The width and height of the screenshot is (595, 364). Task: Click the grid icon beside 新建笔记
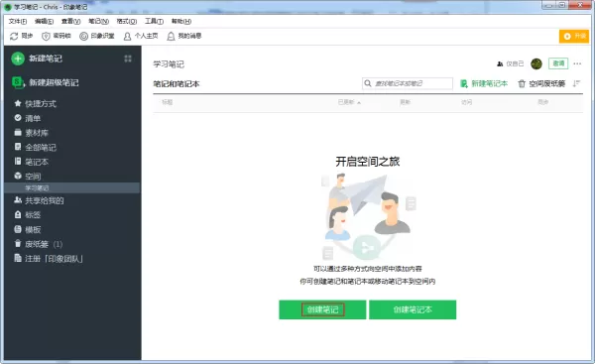128,59
